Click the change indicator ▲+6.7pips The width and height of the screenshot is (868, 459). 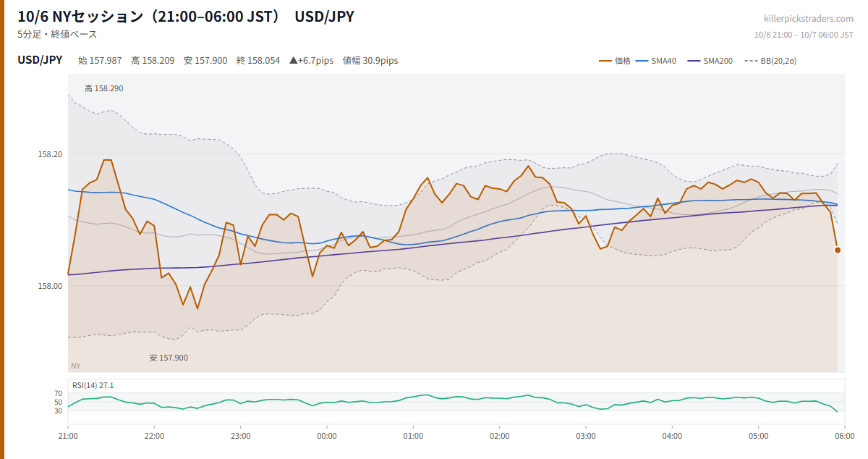(x=311, y=61)
